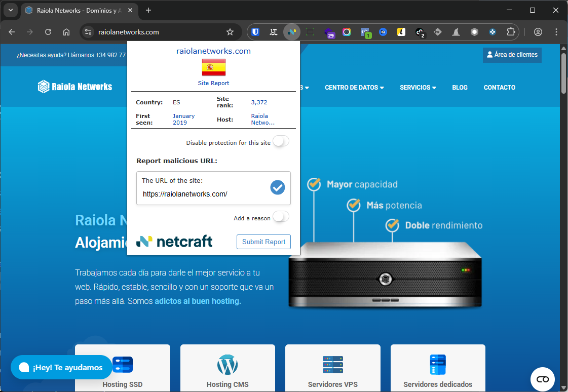Open the green screenshot frame extension
This screenshot has width=568, height=392.
[x=310, y=32]
